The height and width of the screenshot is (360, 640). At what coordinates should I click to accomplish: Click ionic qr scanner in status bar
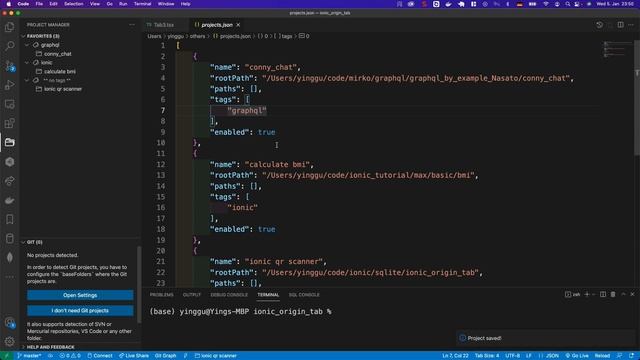click(216, 356)
